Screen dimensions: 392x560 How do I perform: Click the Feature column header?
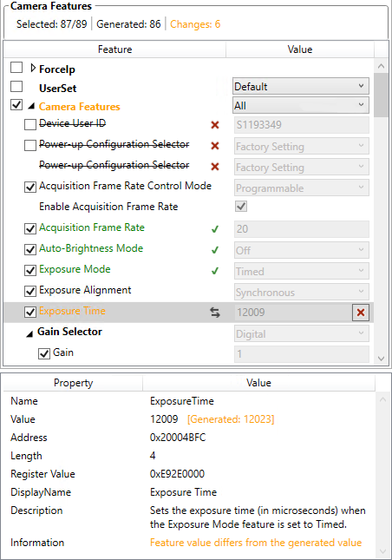tap(114, 49)
